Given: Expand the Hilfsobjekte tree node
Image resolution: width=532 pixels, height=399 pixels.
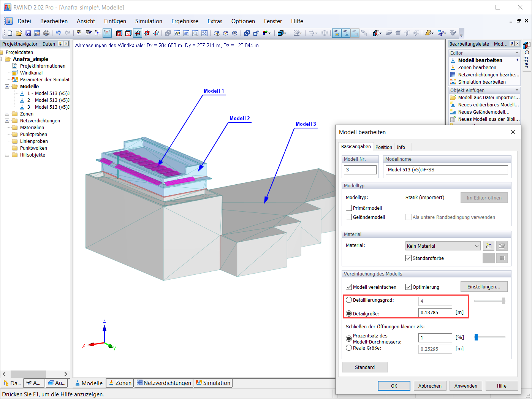Looking at the screenshot, I should [x=7, y=155].
